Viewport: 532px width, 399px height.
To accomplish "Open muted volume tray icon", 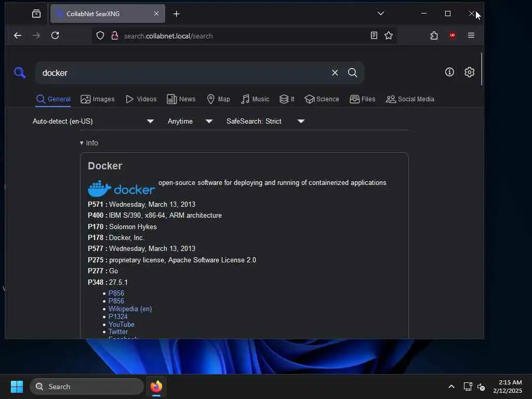I will coord(481,387).
